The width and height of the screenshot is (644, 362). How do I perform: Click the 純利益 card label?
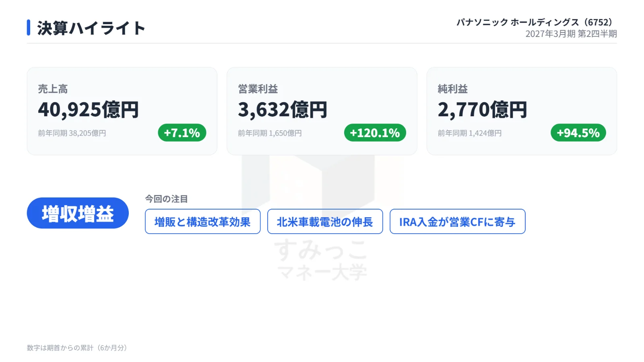pos(453,89)
